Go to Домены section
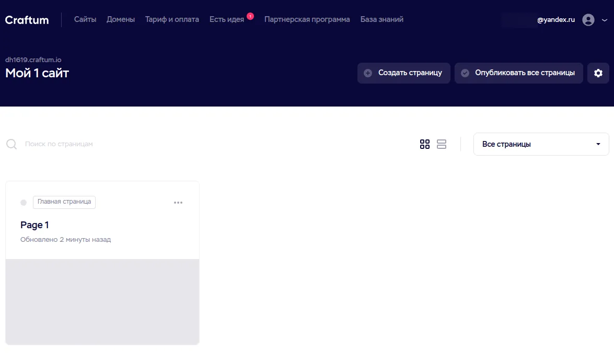The width and height of the screenshot is (614, 364). click(121, 19)
